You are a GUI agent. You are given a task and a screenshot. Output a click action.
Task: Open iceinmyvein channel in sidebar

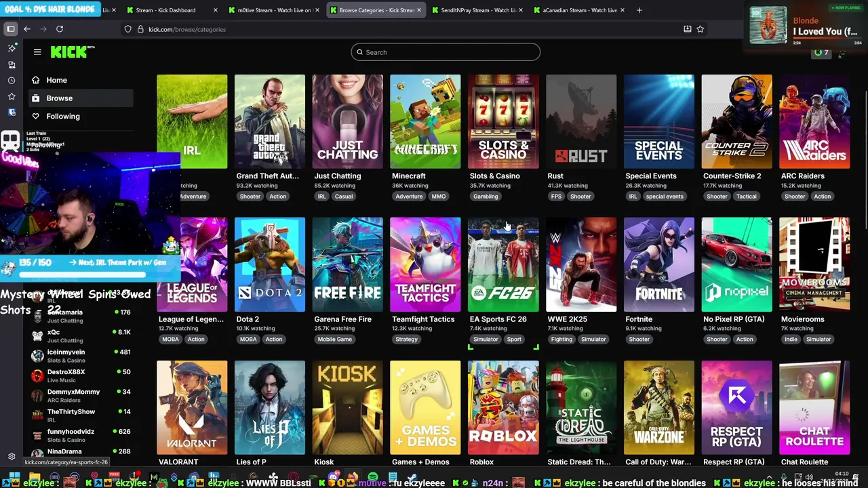81,356
